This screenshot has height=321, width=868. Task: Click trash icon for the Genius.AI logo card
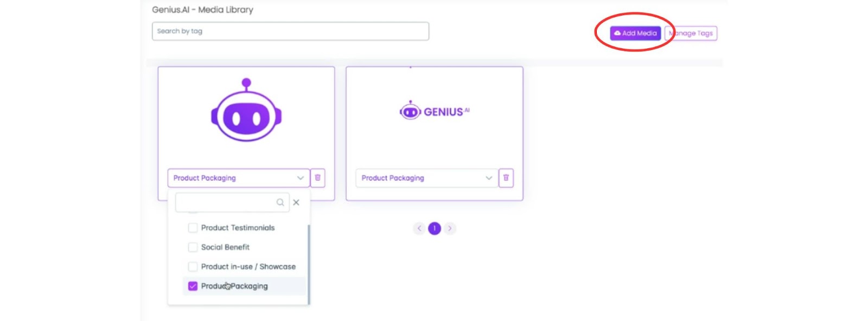[x=506, y=178]
